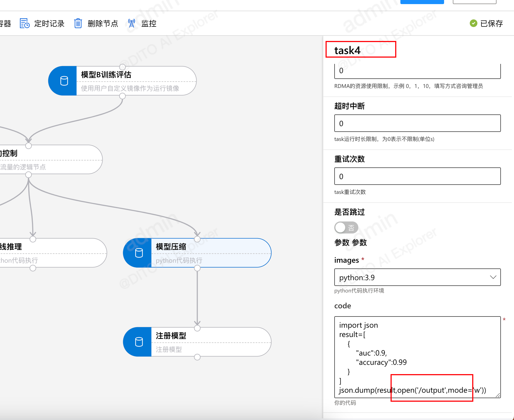
Task: Click the bottom port of 注册模型 node
Action: click(x=197, y=357)
